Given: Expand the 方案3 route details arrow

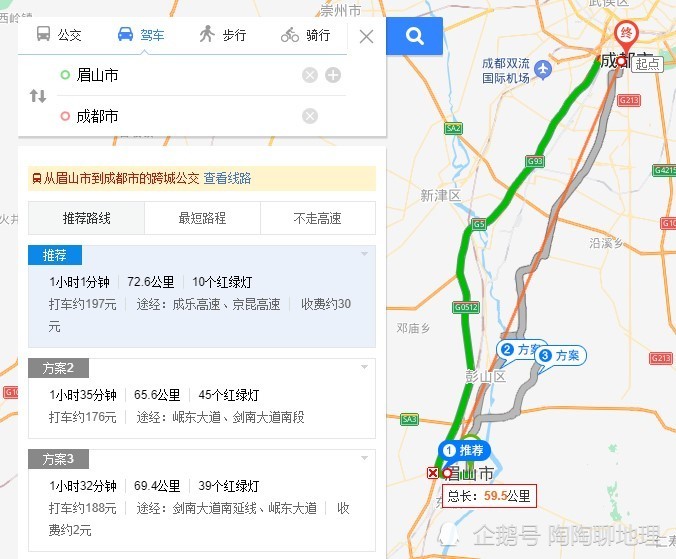Looking at the screenshot, I should [x=364, y=458].
